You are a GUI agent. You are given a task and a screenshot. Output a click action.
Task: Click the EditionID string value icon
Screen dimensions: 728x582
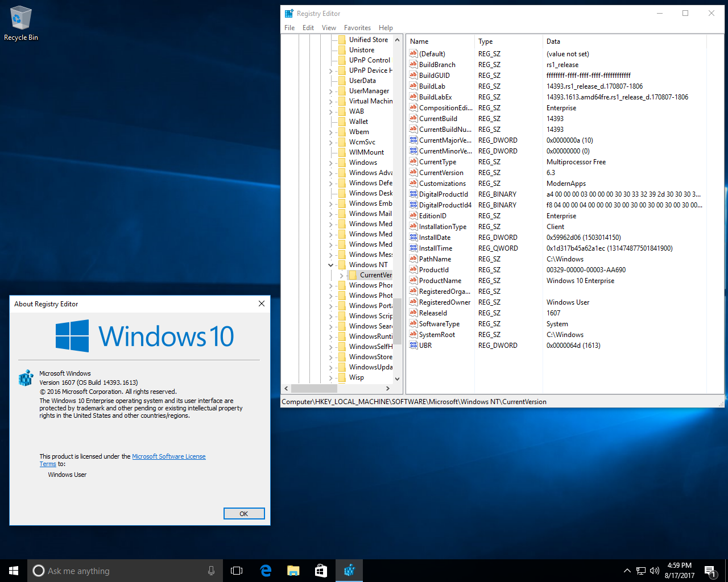[x=413, y=215]
